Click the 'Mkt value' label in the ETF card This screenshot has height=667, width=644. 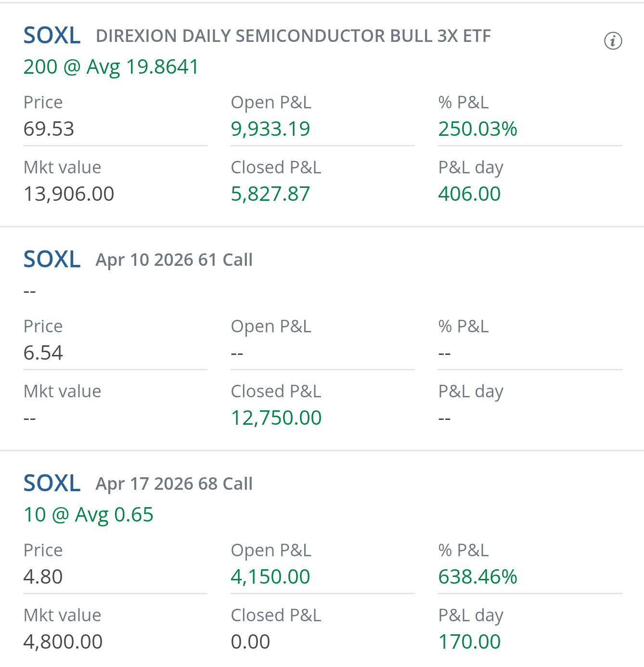[63, 168]
